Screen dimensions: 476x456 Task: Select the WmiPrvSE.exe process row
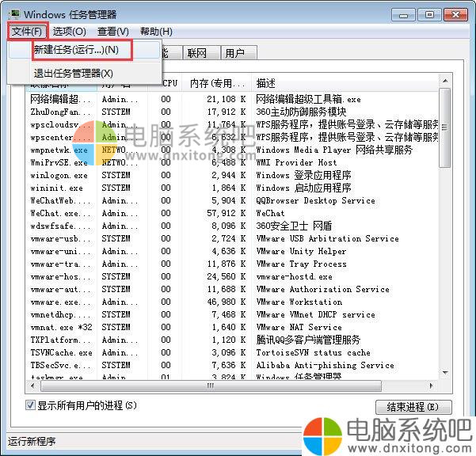pos(232,162)
